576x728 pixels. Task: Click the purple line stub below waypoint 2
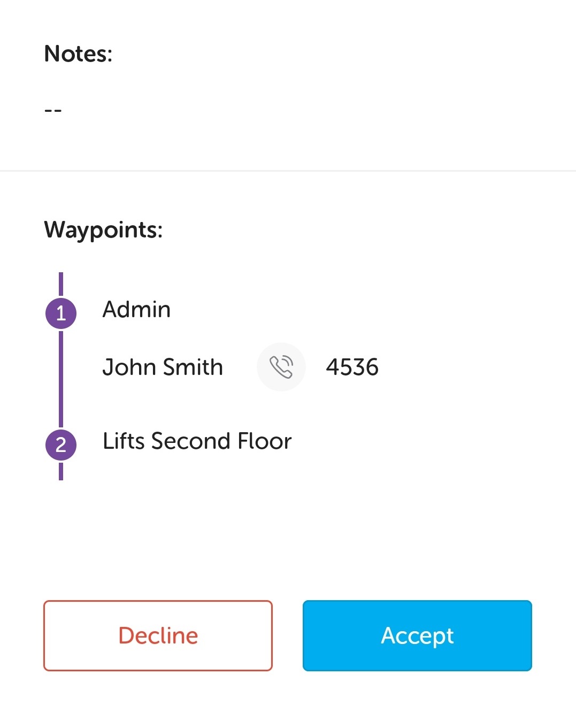coord(61,471)
